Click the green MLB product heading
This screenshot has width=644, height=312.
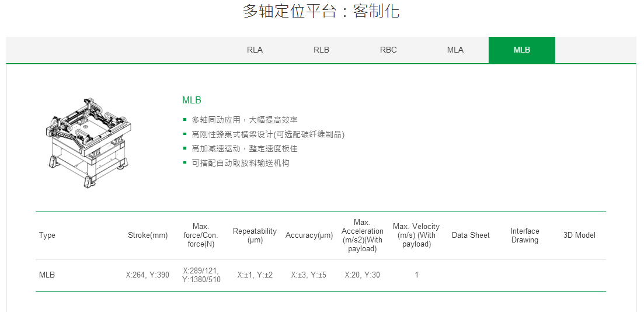[x=192, y=100]
